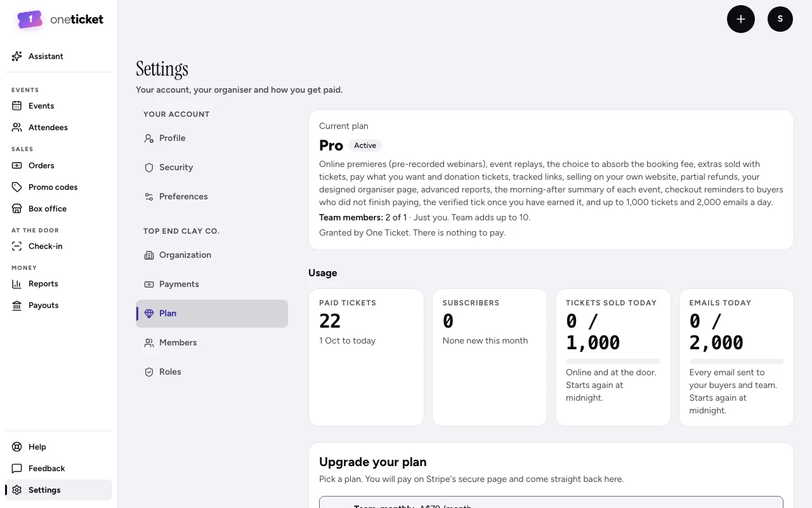Click the Emails today progress bar

tap(737, 361)
